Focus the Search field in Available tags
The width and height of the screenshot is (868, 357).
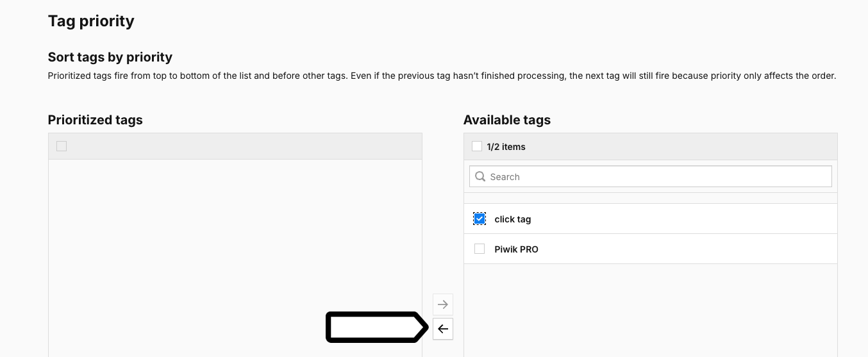coord(651,177)
